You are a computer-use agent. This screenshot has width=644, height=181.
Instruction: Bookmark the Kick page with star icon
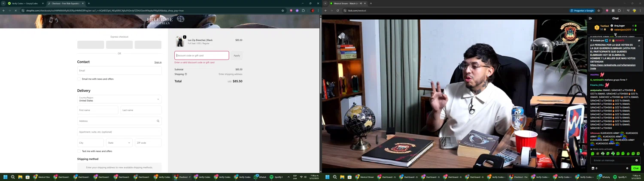click(x=598, y=10)
